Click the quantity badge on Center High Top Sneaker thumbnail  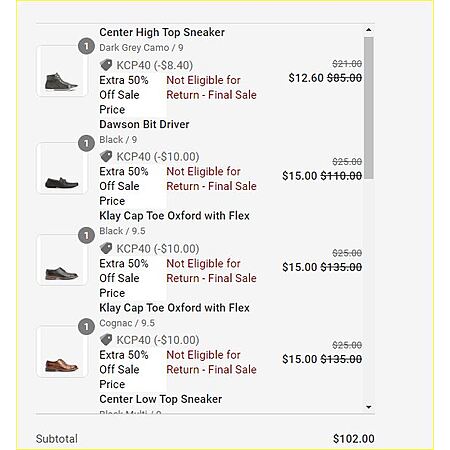coord(86,46)
